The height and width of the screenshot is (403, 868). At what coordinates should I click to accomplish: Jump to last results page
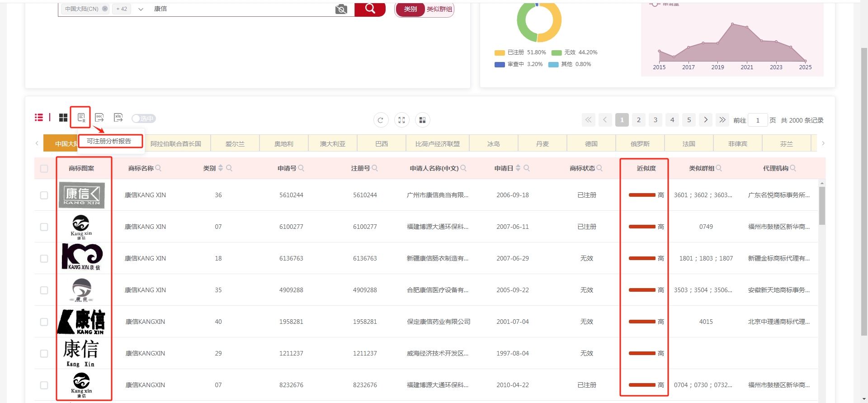click(722, 120)
